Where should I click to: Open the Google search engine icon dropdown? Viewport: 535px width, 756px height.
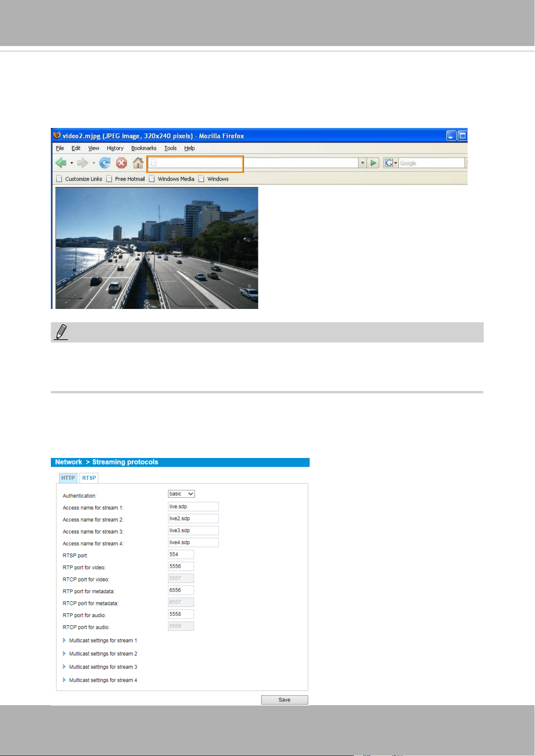tap(391, 163)
